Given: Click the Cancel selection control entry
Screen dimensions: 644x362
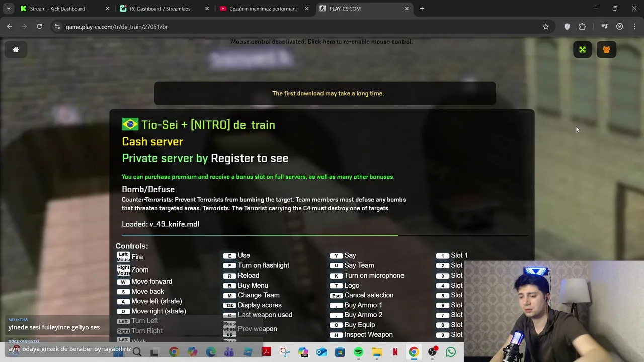Looking at the screenshot, I should pos(362,295).
